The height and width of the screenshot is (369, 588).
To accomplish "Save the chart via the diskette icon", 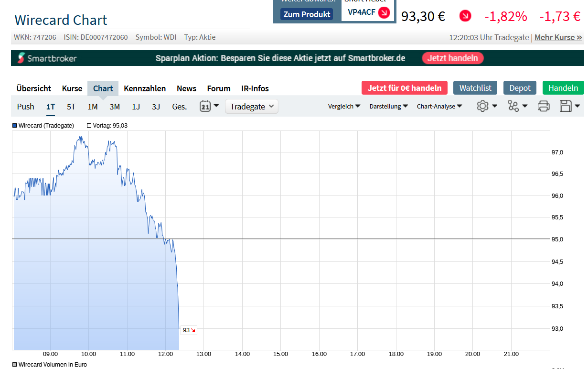I will pyautogui.click(x=567, y=106).
